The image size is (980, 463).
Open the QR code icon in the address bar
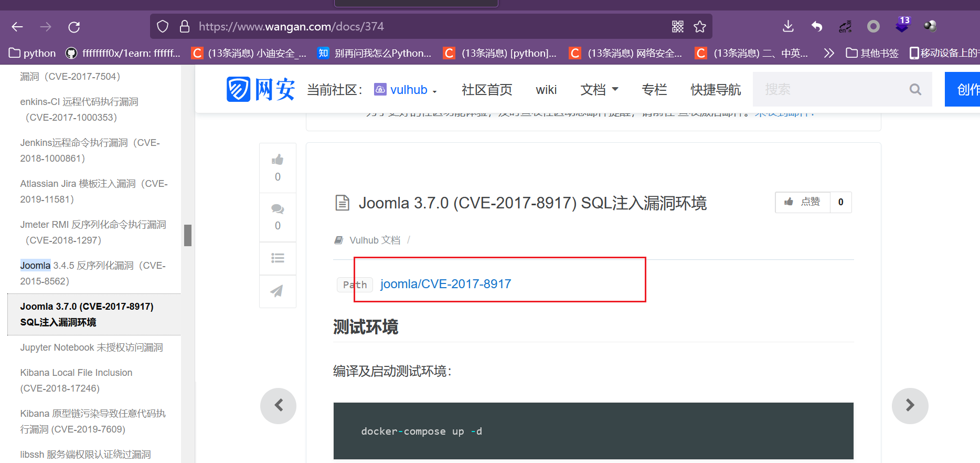(x=678, y=27)
